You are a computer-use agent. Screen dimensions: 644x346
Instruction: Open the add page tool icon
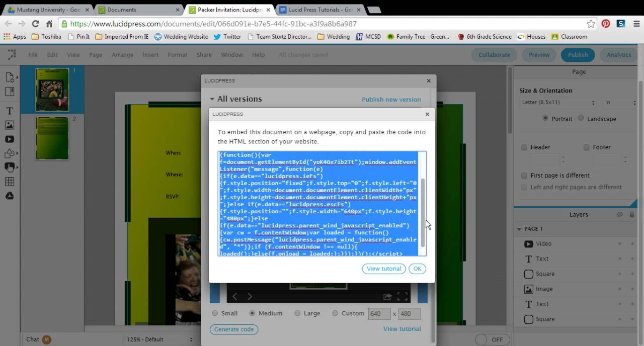tap(9, 77)
